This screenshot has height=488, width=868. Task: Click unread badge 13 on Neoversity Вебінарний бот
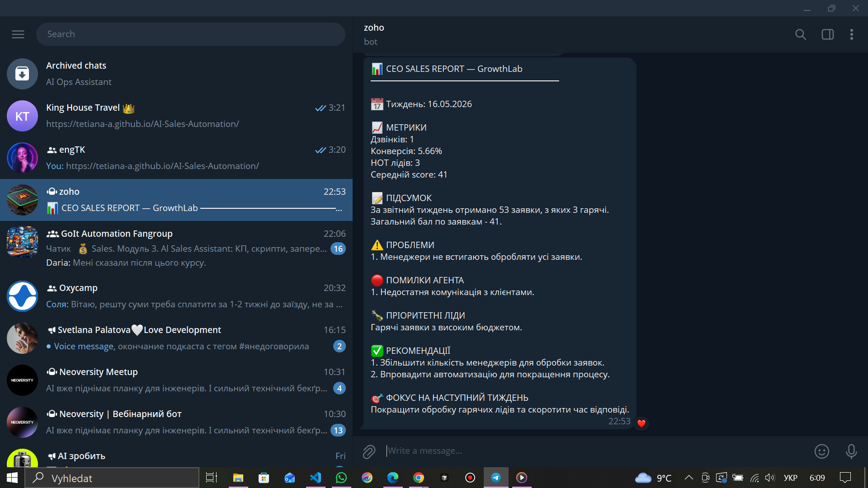point(338,431)
